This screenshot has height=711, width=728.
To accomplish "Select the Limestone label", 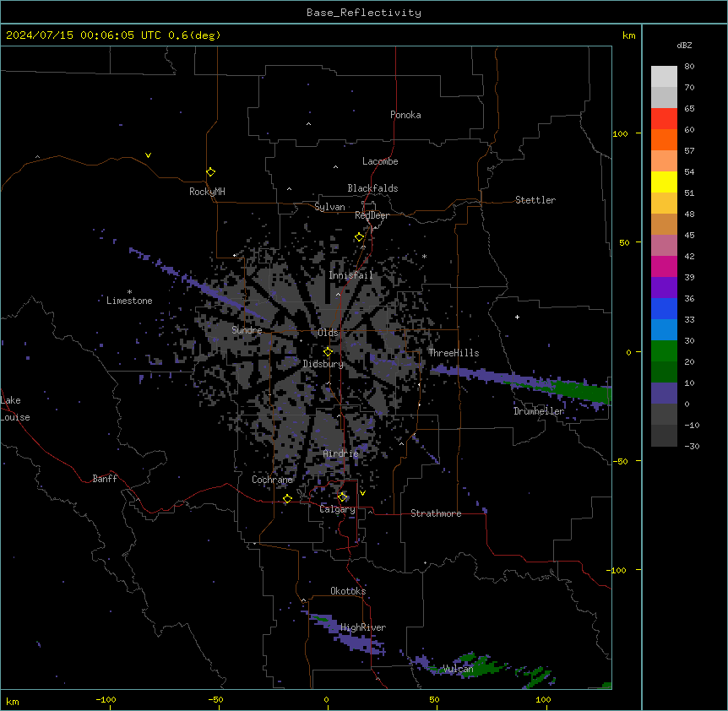I will (x=129, y=301).
